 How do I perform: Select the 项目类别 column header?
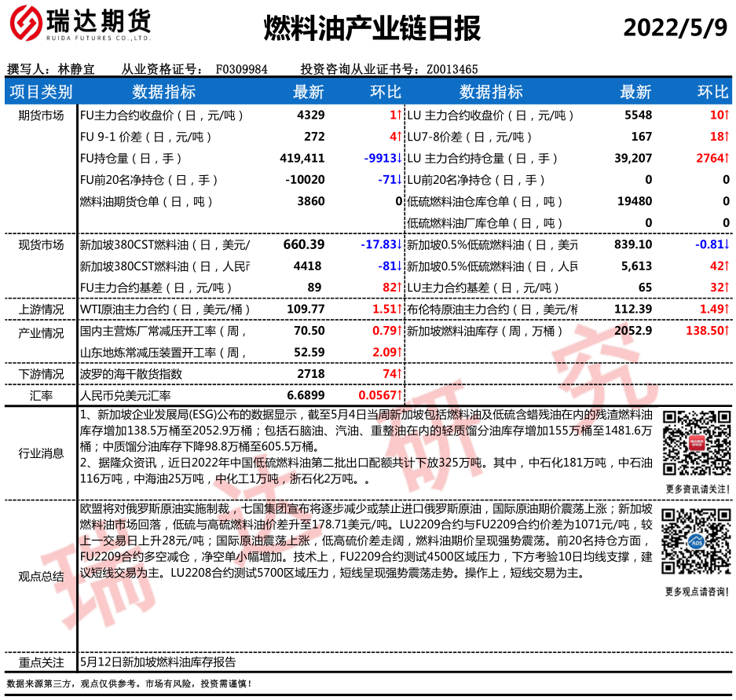(41, 92)
